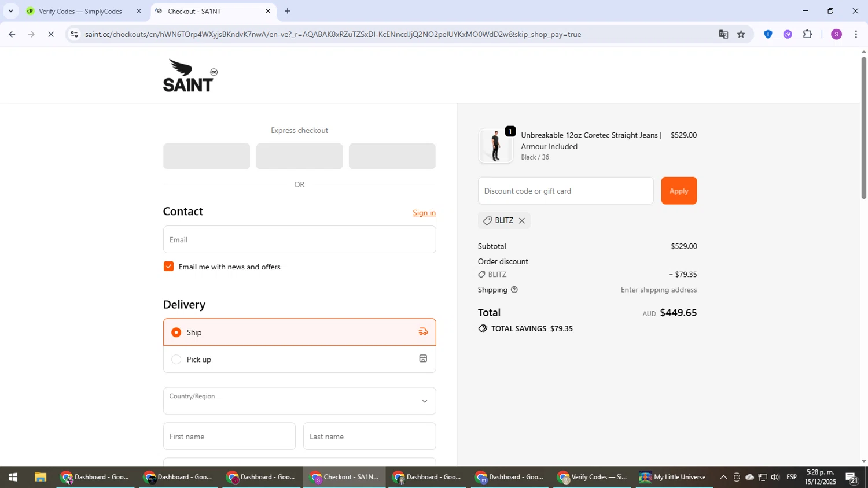Switch to Verify Codes Chrome taskbar window
868x488 pixels.
tap(592, 478)
